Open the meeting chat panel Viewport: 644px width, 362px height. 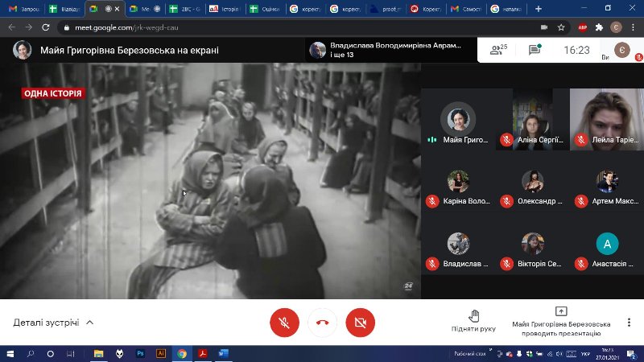click(535, 50)
